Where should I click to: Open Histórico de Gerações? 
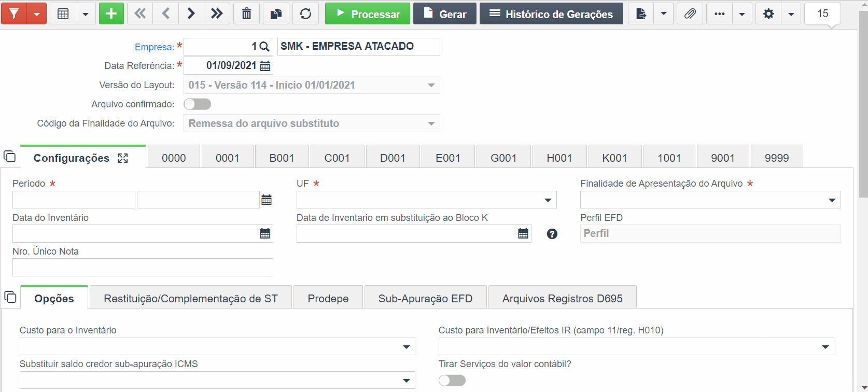pos(551,13)
